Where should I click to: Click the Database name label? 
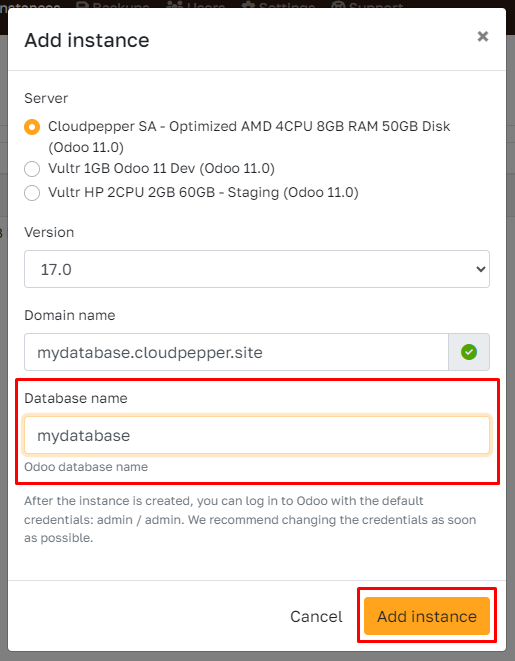click(76, 398)
